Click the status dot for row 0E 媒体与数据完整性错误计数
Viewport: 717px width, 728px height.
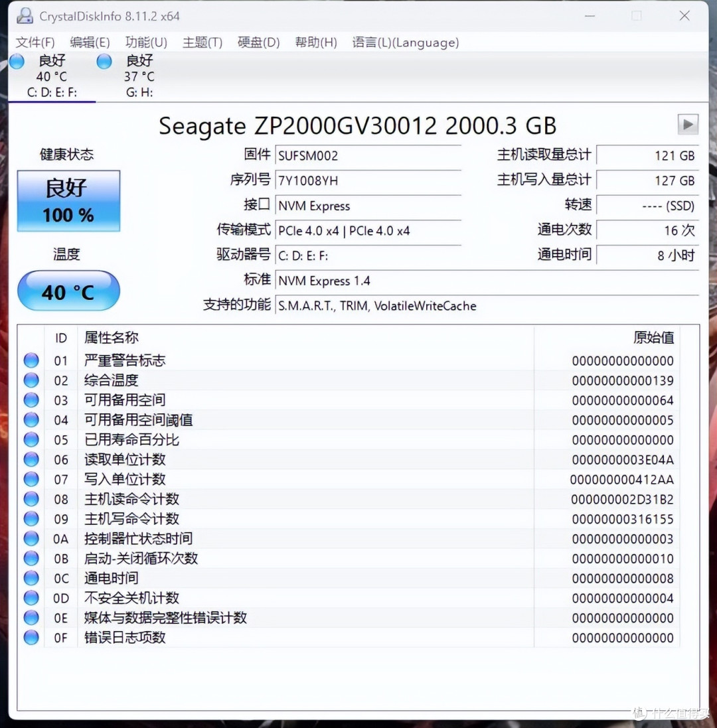31,617
